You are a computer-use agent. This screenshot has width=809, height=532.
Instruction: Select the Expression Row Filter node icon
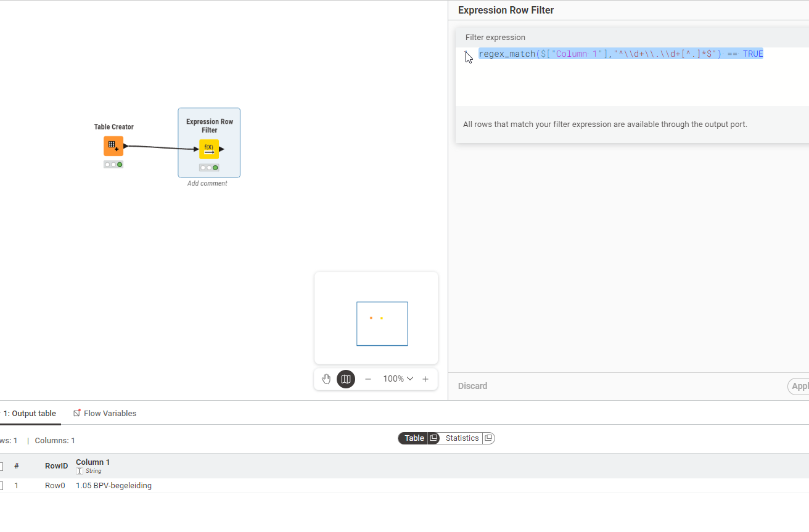click(209, 149)
